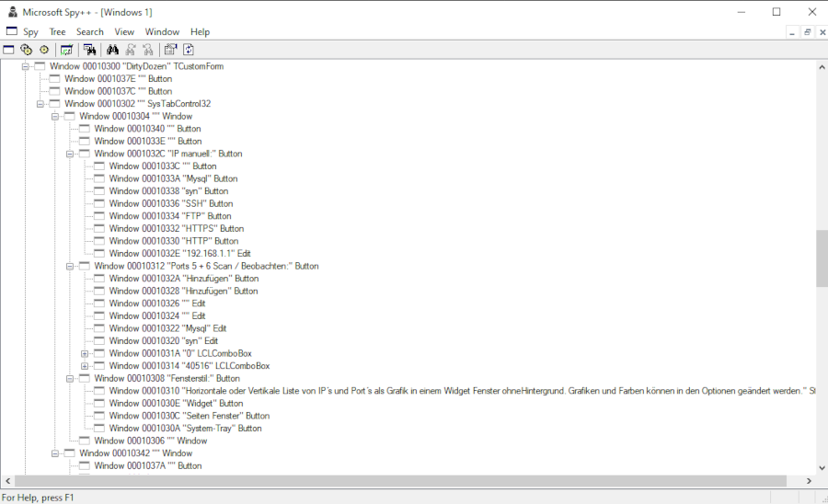Open the Processes view toolbar icon
Image resolution: width=828 pixels, height=504 pixels.
point(26,50)
